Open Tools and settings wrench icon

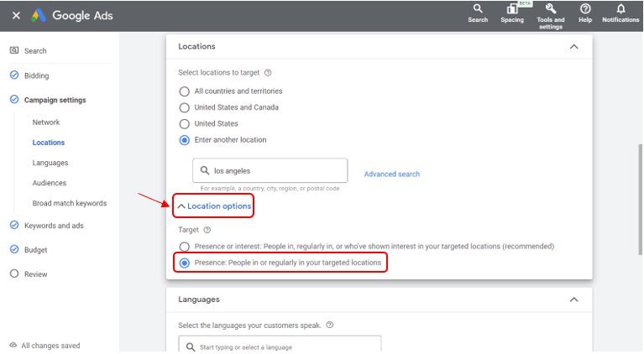pyautogui.click(x=551, y=9)
